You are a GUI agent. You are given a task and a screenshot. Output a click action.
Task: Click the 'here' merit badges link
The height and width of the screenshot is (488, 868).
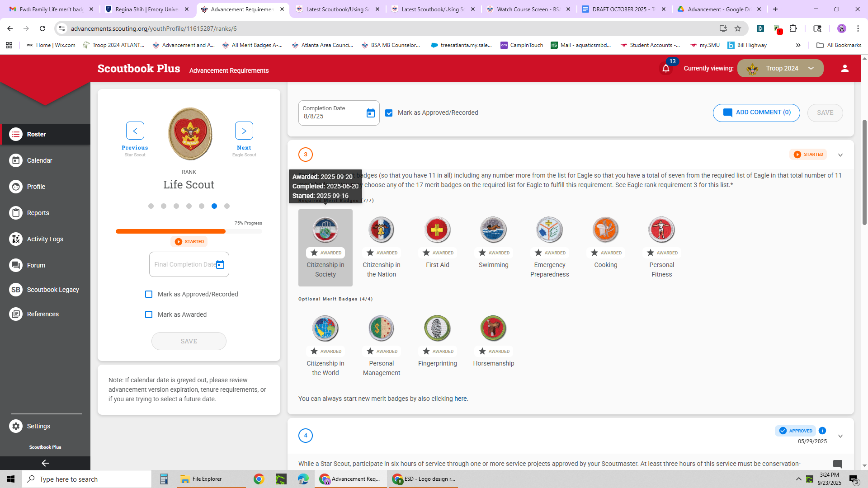(460, 399)
